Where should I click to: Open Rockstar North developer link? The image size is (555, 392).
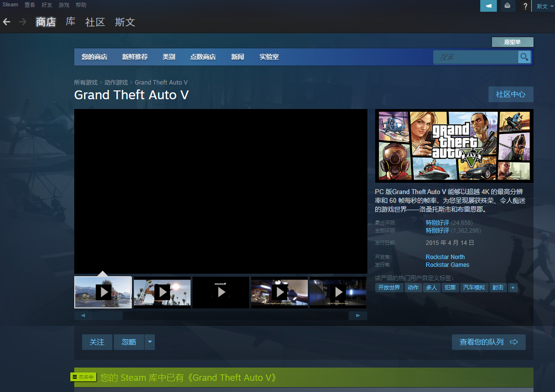pos(445,257)
